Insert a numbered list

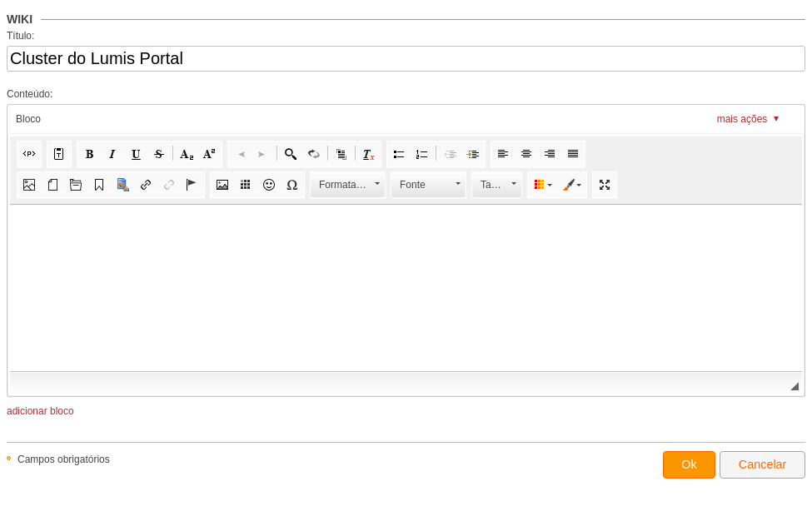coord(421,154)
